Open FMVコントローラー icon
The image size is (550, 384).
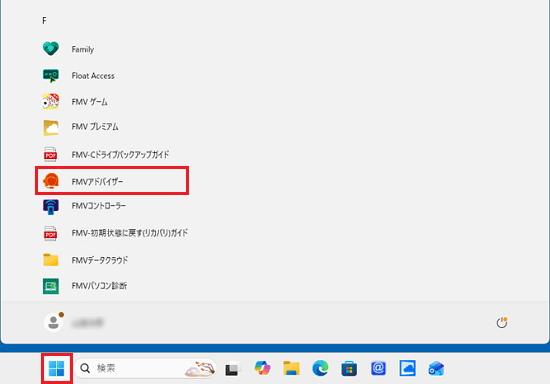pos(51,207)
